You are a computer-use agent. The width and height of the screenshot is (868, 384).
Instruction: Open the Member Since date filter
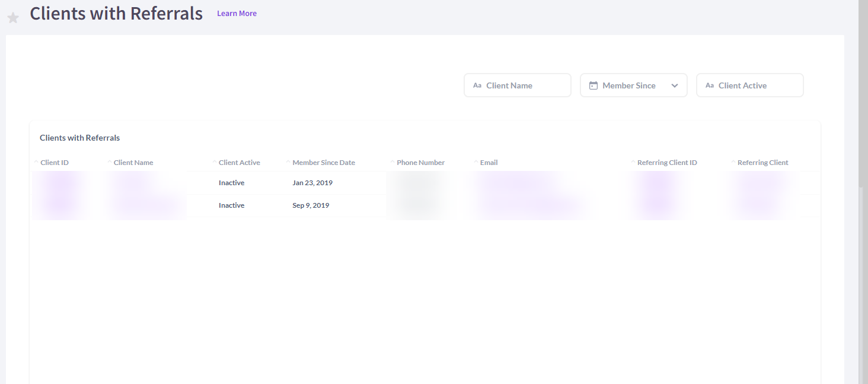[634, 85]
